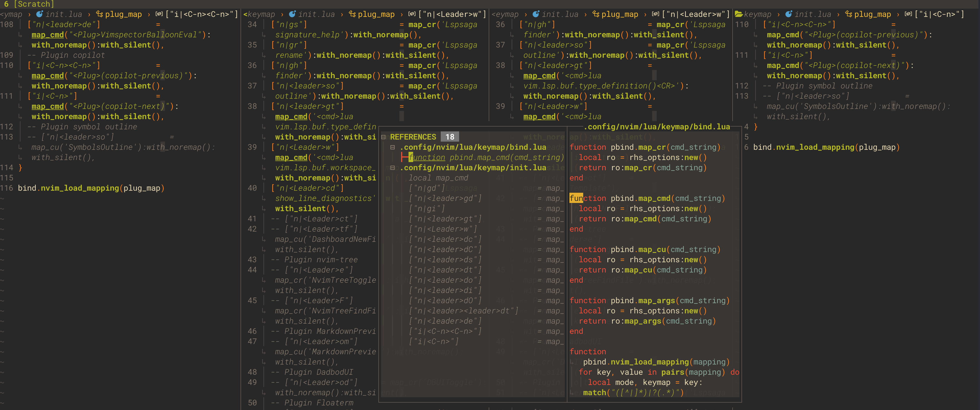Image resolution: width=980 pixels, height=410 pixels.
Task: Click the mapping icon before "i|<C-n>" in fourth pane
Action: pos(909,14)
